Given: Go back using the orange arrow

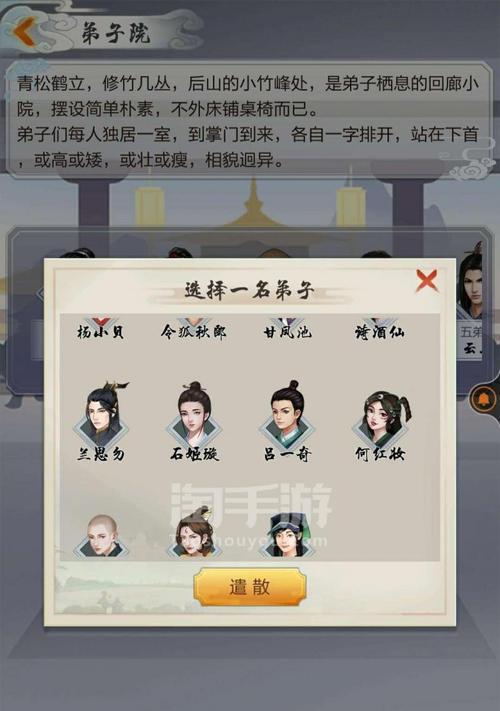Looking at the screenshot, I should point(25,32).
